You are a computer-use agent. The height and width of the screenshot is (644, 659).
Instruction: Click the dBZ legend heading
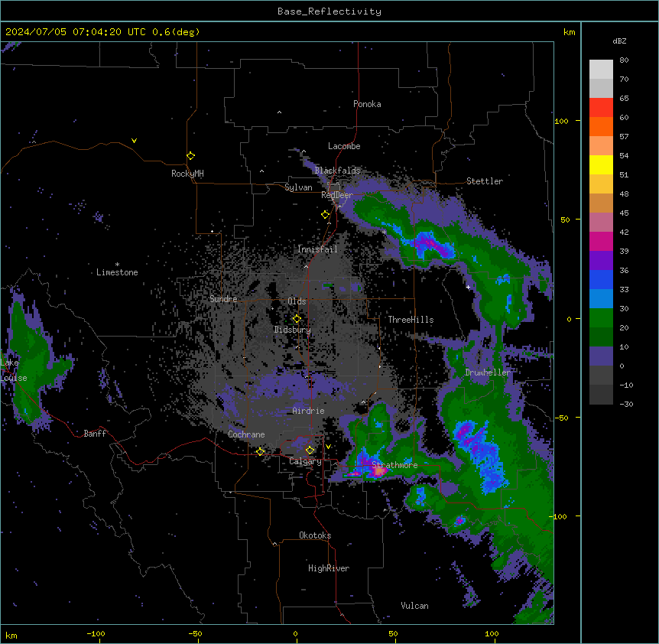point(619,41)
